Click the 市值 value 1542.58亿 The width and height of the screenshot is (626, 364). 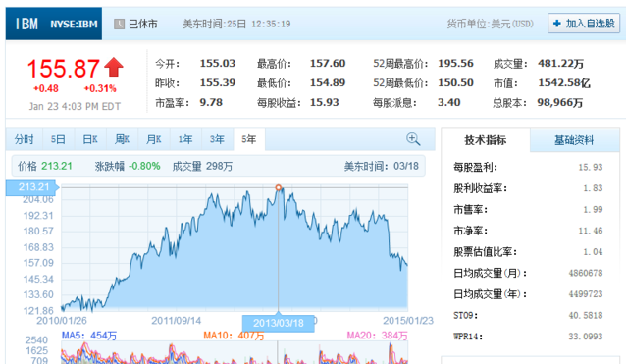[564, 82]
